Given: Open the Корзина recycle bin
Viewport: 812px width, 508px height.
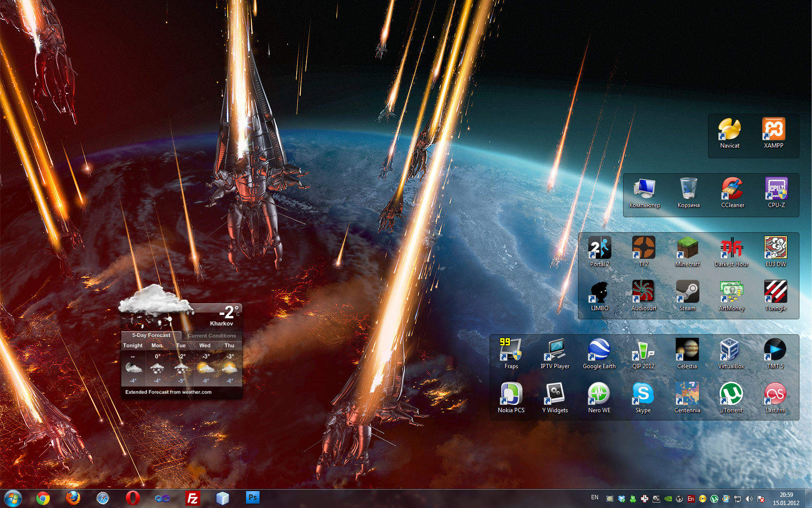Looking at the screenshot, I should [x=688, y=193].
